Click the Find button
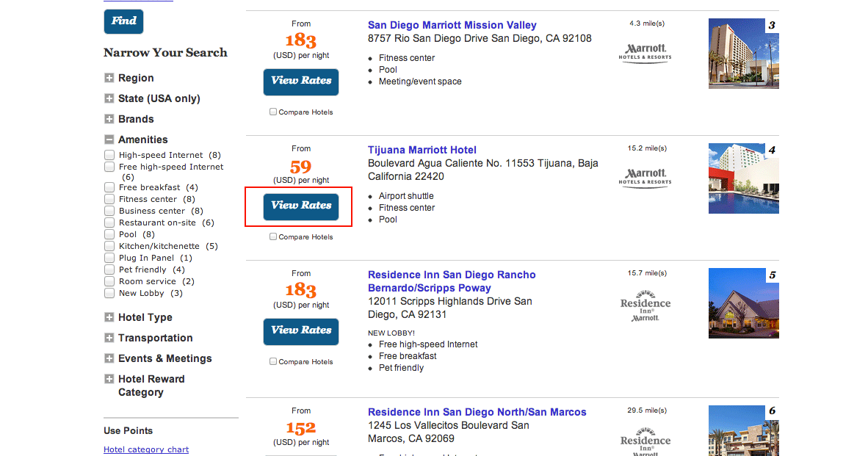The height and width of the screenshot is (456, 868). point(123,21)
